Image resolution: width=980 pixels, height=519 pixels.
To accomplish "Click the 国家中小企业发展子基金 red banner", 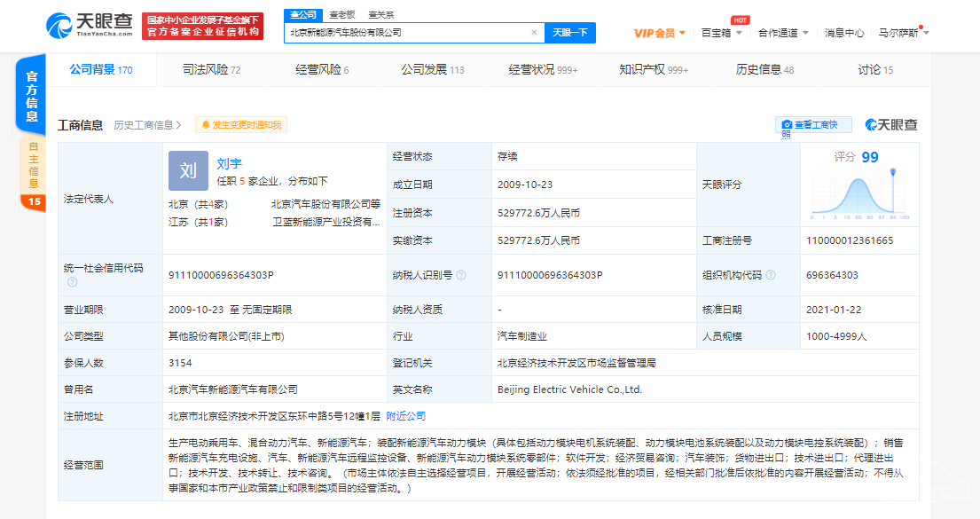I will pyautogui.click(x=202, y=27).
